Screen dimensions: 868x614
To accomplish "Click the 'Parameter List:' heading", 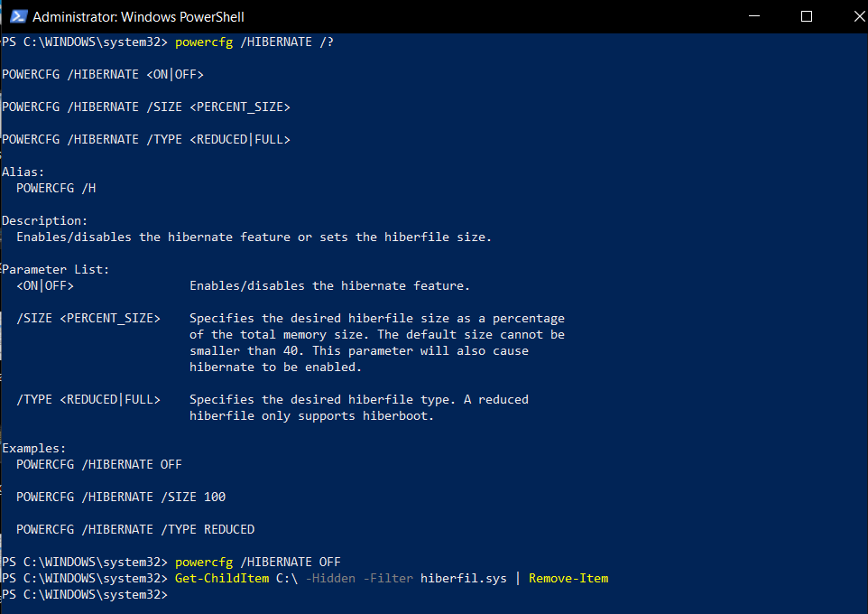I will [55, 270].
